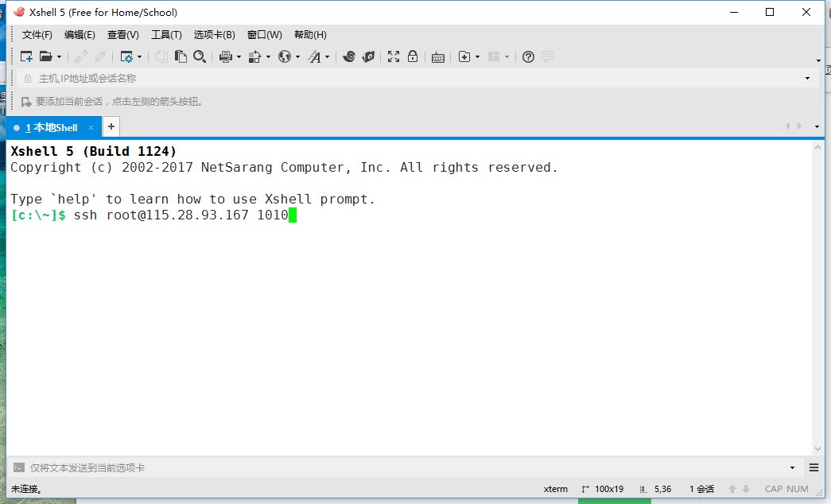This screenshot has height=504, width=831.
Task: Click the Color Scheme icon
Action: point(255,56)
